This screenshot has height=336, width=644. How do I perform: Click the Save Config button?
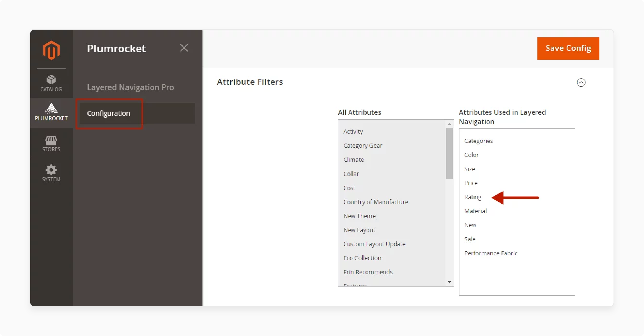click(x=568, y=48)
